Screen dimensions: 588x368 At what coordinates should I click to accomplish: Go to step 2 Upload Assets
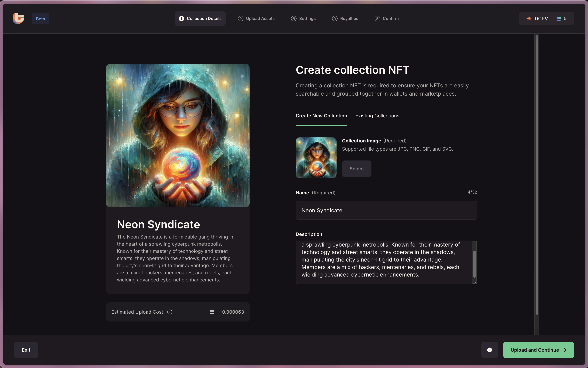[x=256, y=19]
